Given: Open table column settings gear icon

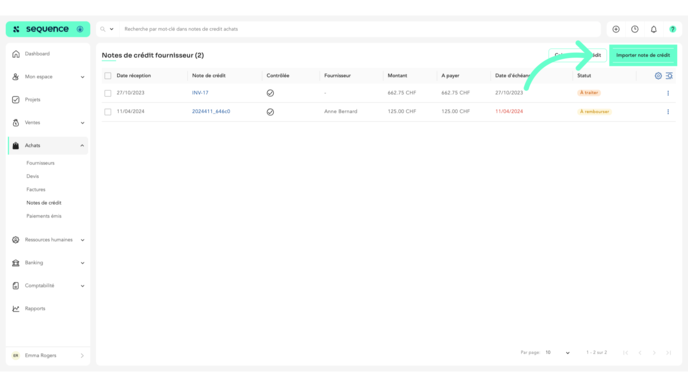Looking at the screenshot, I should (x=658, y=76).
